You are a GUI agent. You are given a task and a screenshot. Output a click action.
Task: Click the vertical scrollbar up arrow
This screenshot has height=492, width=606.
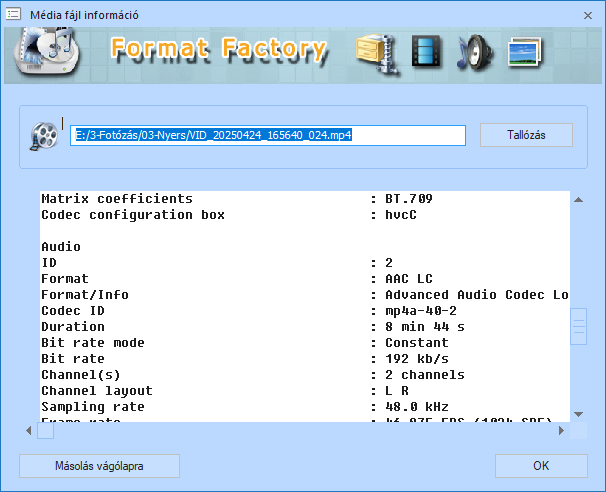coord(579,200)
